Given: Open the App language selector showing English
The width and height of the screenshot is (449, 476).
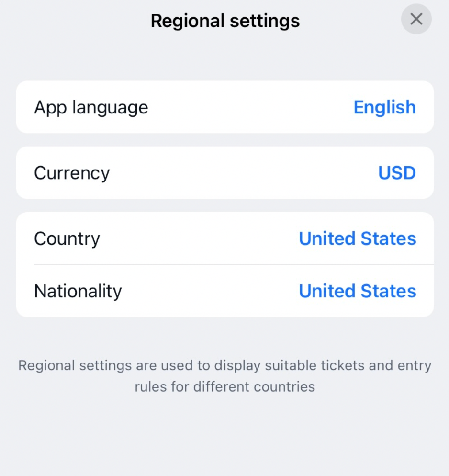Looking at the screenshot, I should click(x=384, y=107).
